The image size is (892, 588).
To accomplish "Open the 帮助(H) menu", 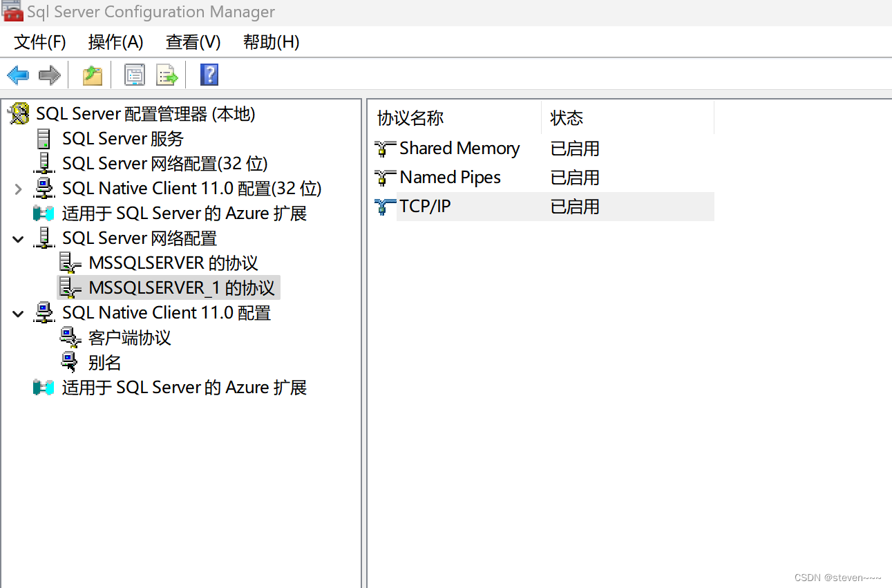I will (272, 42).
